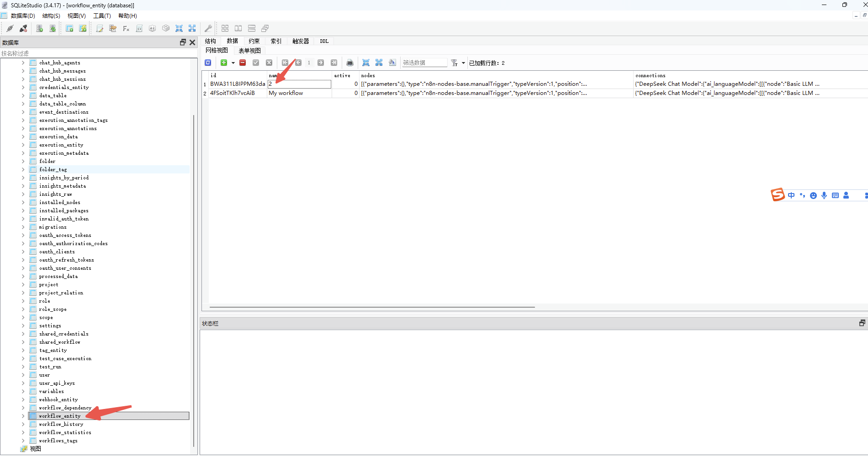Select the webhook_entity table
Image resolution: width=868 pixels, height=456 pixels.
coord(58,399)
